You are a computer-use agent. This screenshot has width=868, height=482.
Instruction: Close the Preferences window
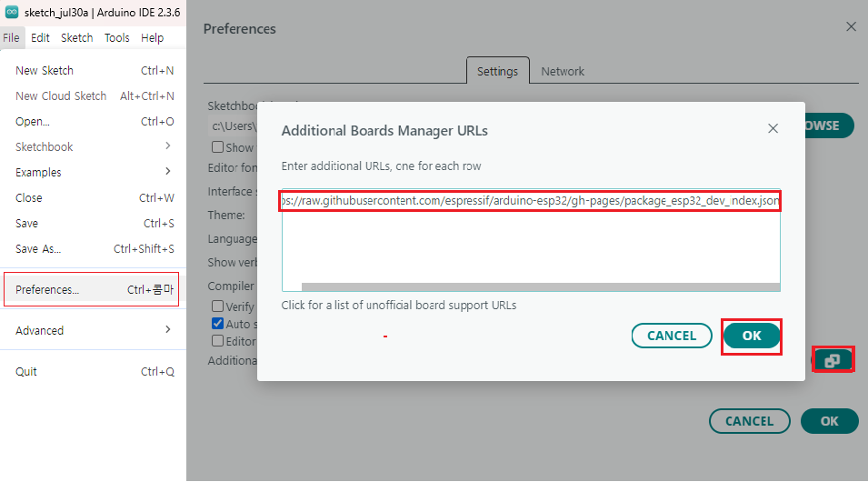tap(851, 26)
